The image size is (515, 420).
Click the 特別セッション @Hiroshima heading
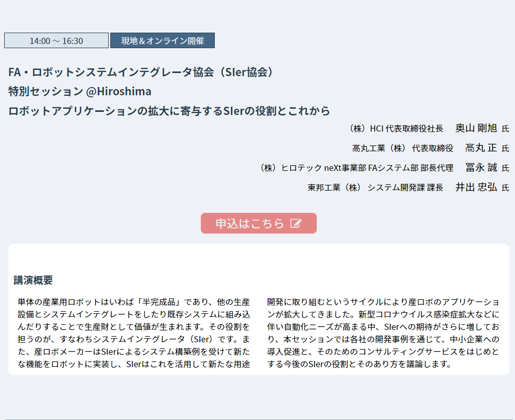80,91
